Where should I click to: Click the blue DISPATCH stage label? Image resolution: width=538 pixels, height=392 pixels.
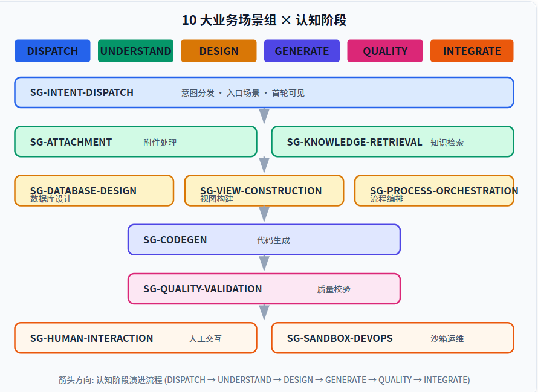[x=53, y=51]
